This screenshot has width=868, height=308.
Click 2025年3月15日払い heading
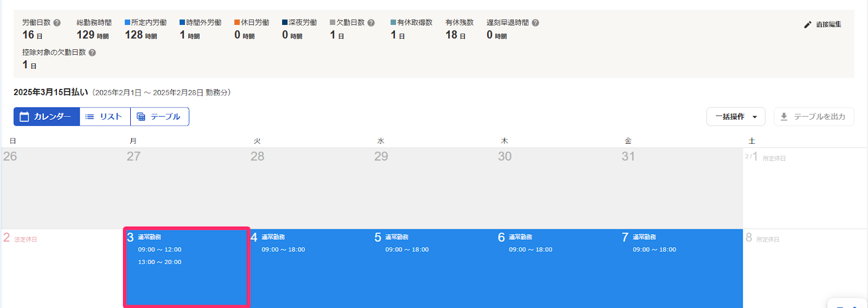[50, 92]
